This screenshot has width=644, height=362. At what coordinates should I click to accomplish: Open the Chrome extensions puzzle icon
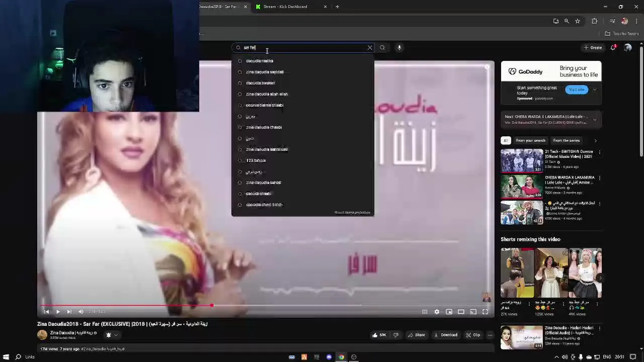595,21
